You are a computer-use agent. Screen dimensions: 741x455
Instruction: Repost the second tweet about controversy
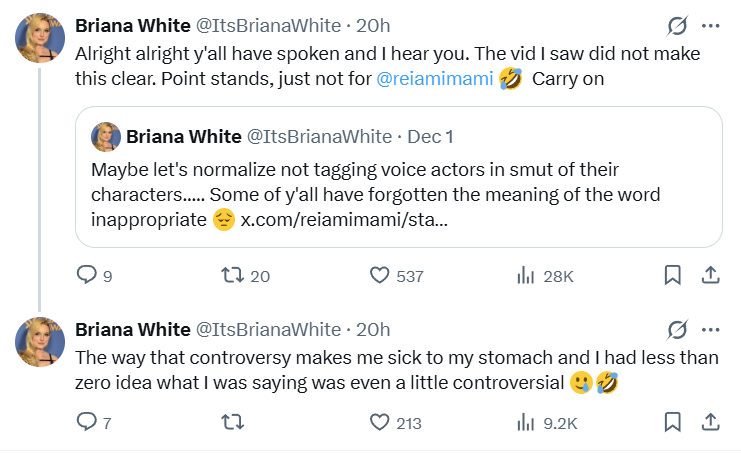(x=231, y=423)
